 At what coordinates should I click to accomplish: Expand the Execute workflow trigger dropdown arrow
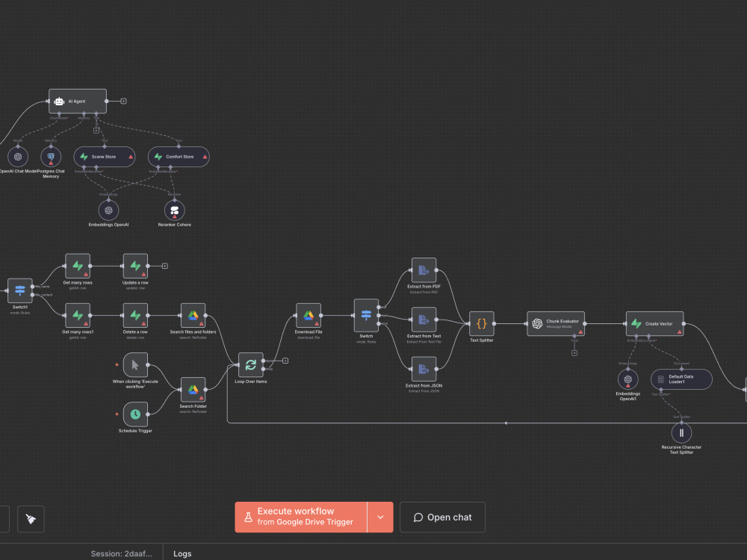pos(380,517)
